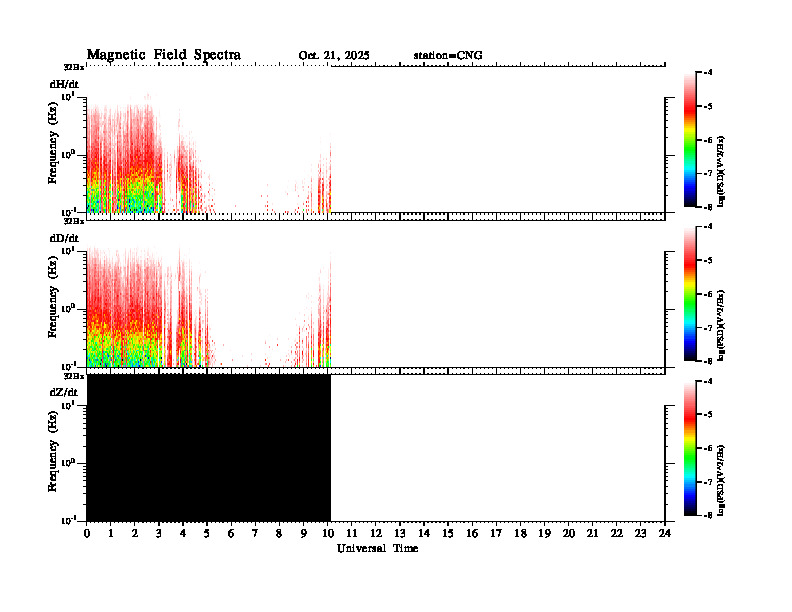Click the "dZ/dt" panel label

[64, 392]
